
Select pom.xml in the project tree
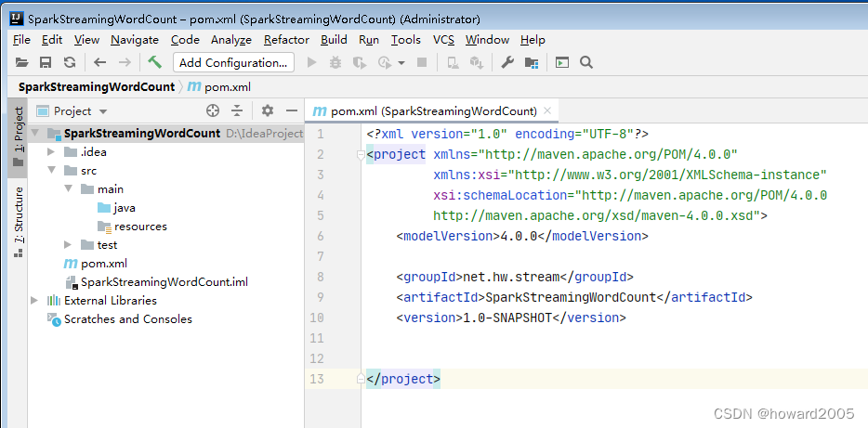[104, 264]
